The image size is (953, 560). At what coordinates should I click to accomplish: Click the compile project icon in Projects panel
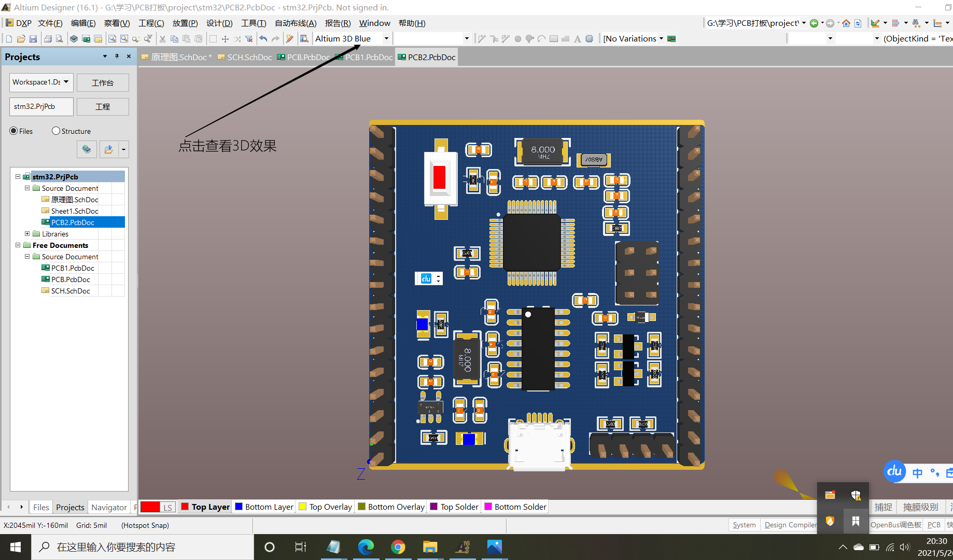point(87,149)
